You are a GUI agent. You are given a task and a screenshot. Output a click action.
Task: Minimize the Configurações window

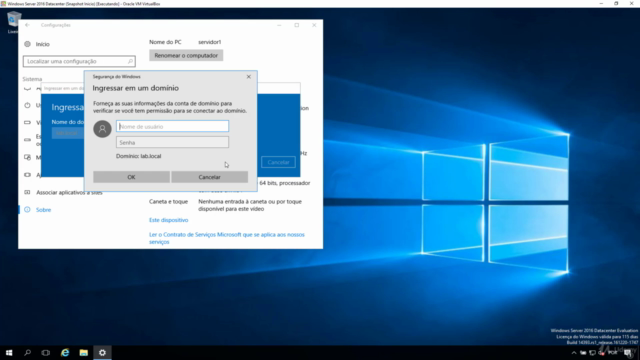tap(279, 25)
